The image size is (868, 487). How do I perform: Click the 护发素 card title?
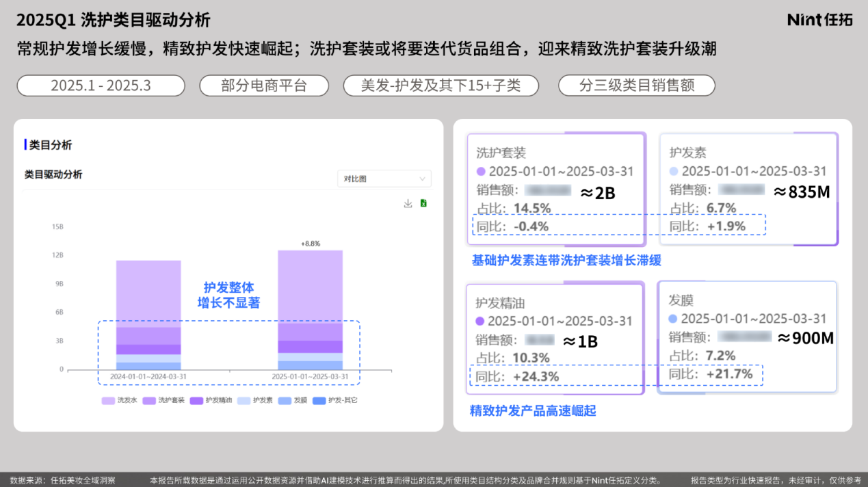pyautogui.click(x=688, y=153)
